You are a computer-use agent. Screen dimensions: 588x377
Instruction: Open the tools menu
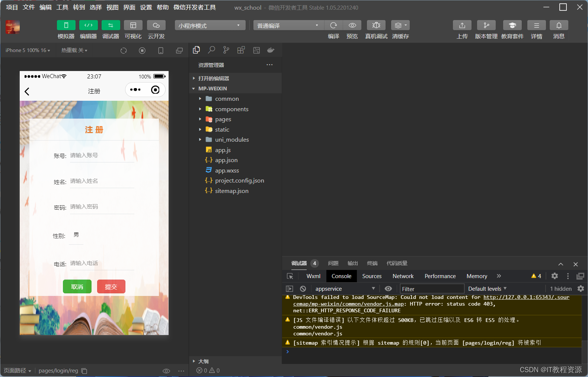tap(62, 7)
